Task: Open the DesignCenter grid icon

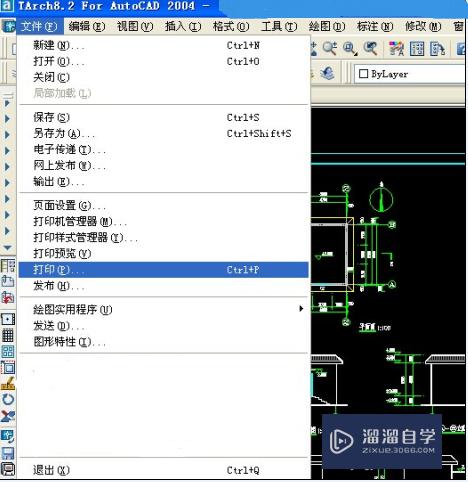Action: 417,49
